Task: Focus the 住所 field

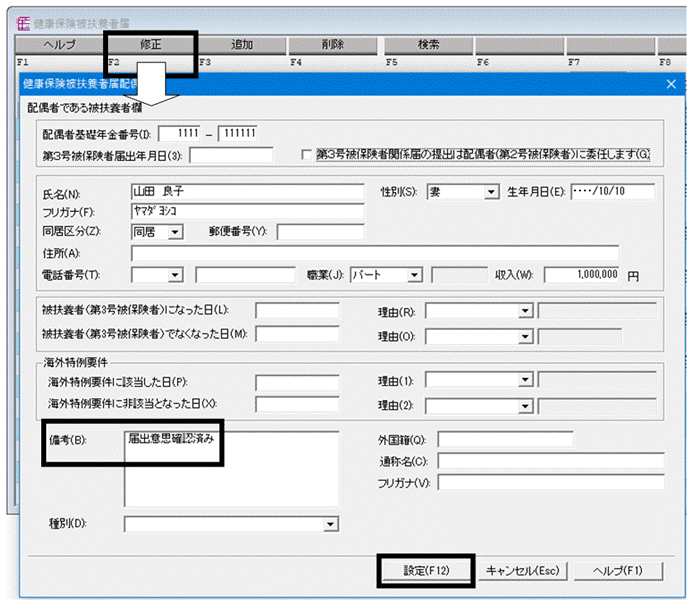Action: (375, 254)
